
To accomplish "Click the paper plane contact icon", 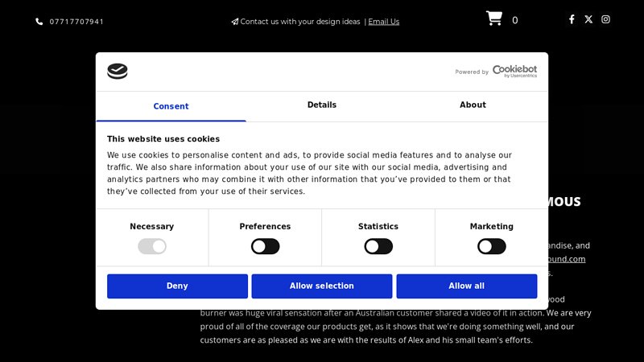I will [234, 22].
